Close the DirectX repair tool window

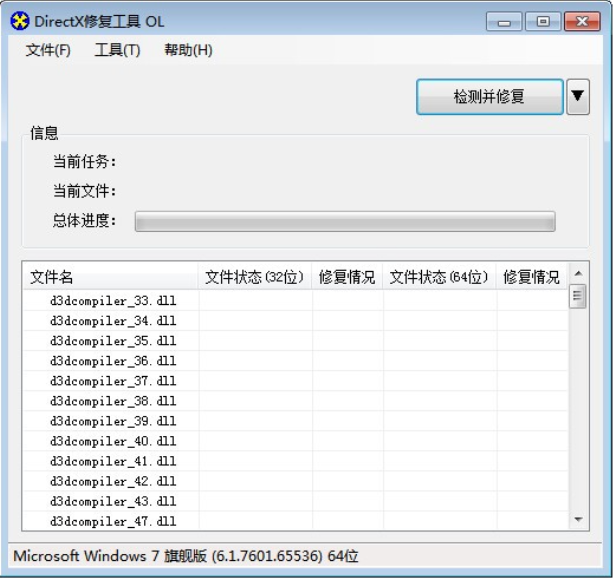581,21
